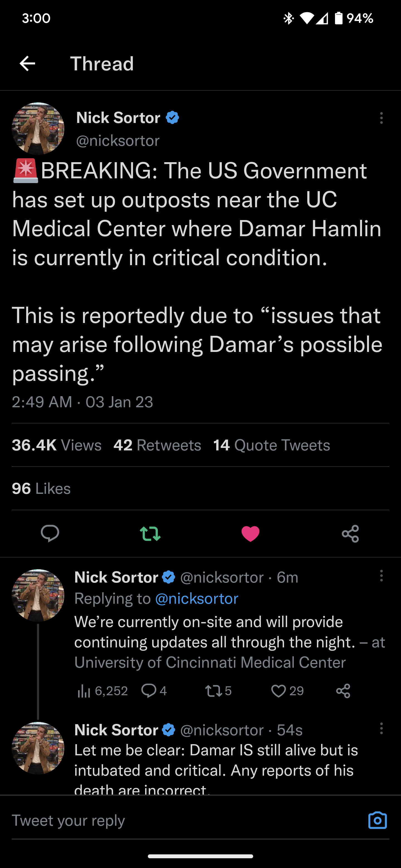This screenshot has width=401, height=868.
Task: Open the 96 Likes list
Action: coord(41,488)
